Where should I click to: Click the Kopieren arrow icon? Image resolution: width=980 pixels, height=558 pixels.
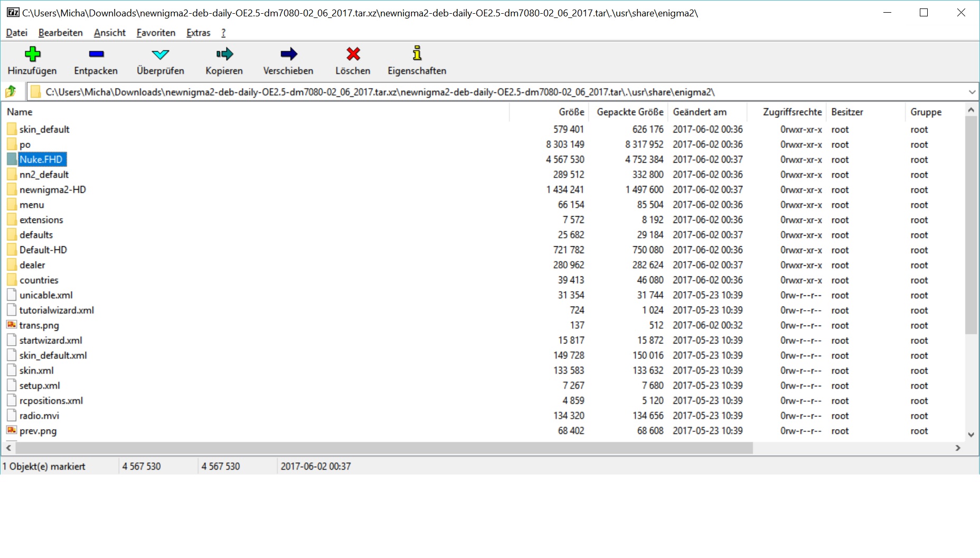224,54
